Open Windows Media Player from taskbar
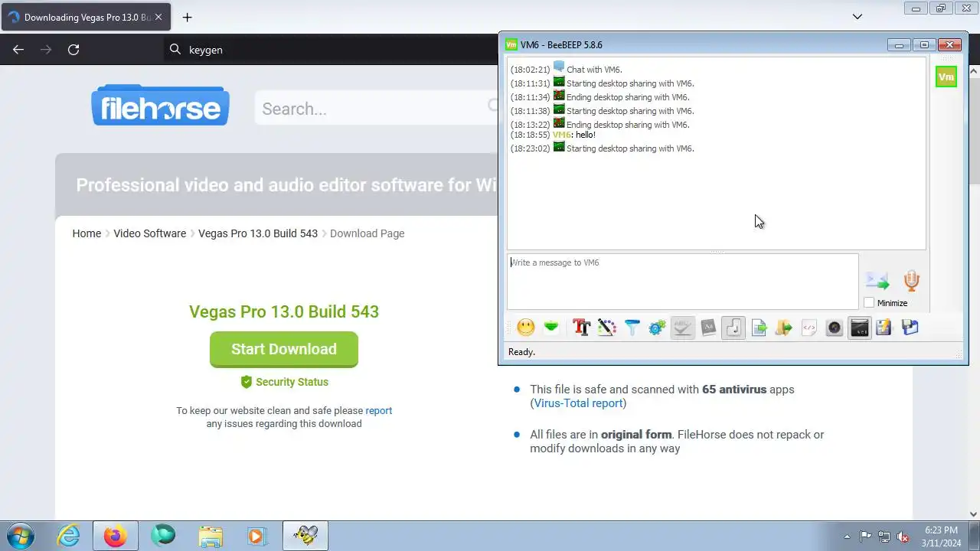 (x=256, y=536)
